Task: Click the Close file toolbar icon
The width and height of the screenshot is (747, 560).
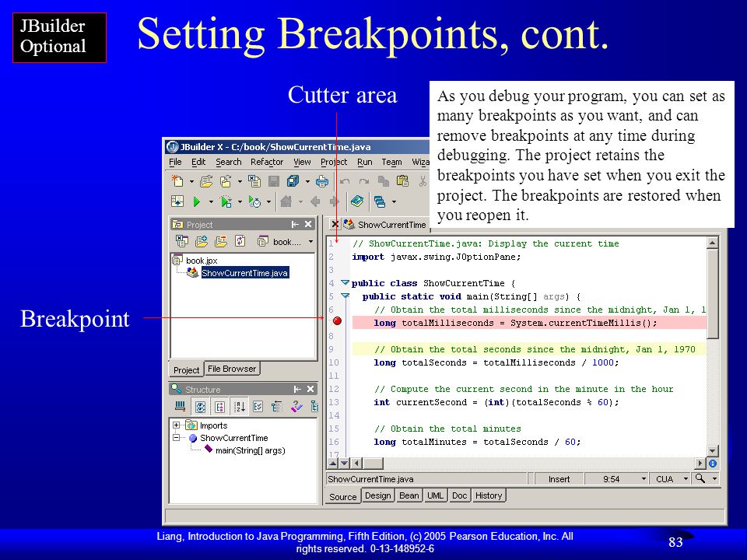Action: (254, 181)
